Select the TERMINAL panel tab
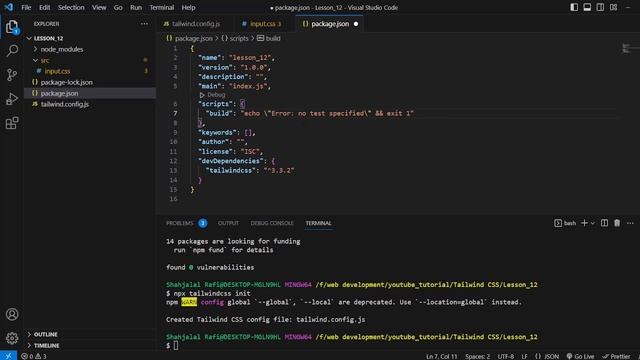 [318, 223]
